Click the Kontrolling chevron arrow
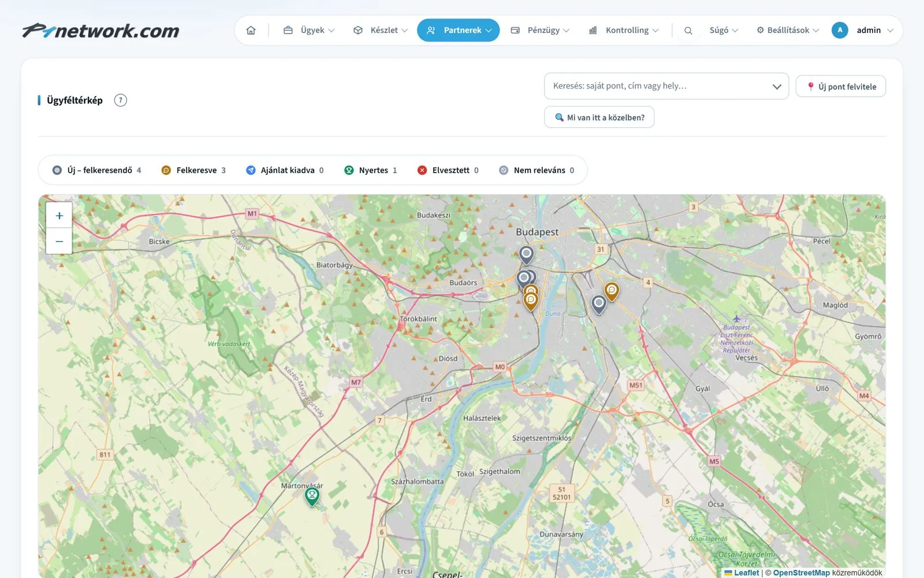The height and width of the screenshot is (578, 924). pos(655,31)
